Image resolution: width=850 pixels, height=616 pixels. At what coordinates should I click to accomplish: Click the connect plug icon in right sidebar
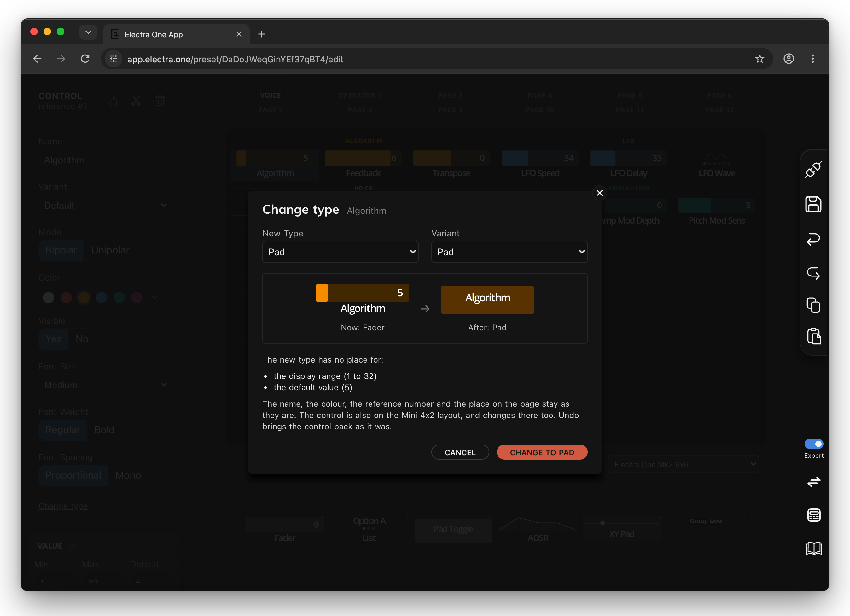click(813, 170)
